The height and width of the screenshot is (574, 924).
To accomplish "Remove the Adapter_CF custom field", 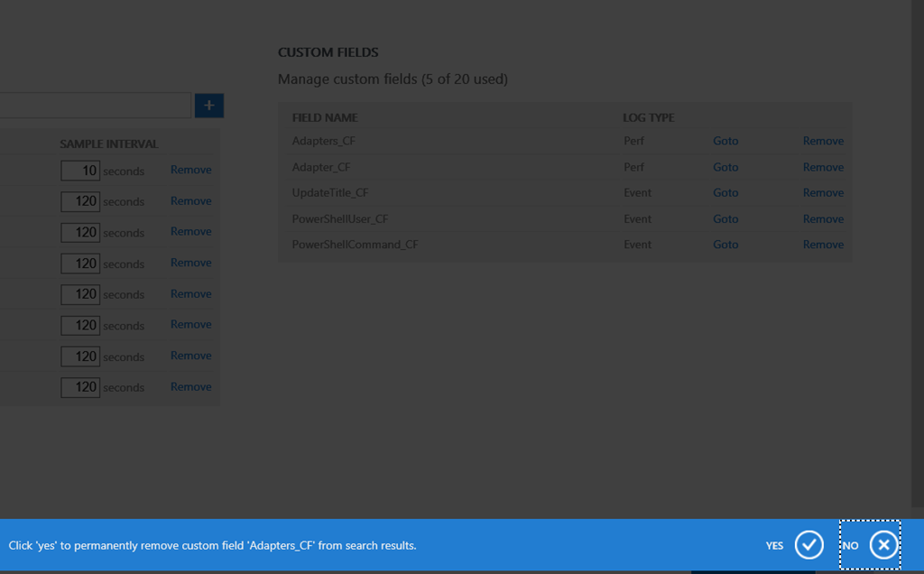I will pos(823,167).
